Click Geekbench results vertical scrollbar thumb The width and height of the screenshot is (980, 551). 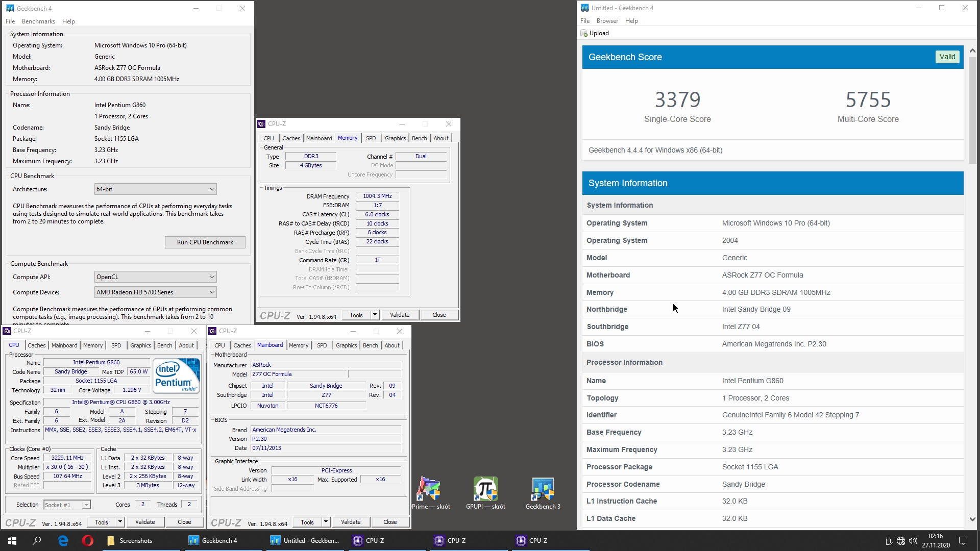click(x=972, y=110)
